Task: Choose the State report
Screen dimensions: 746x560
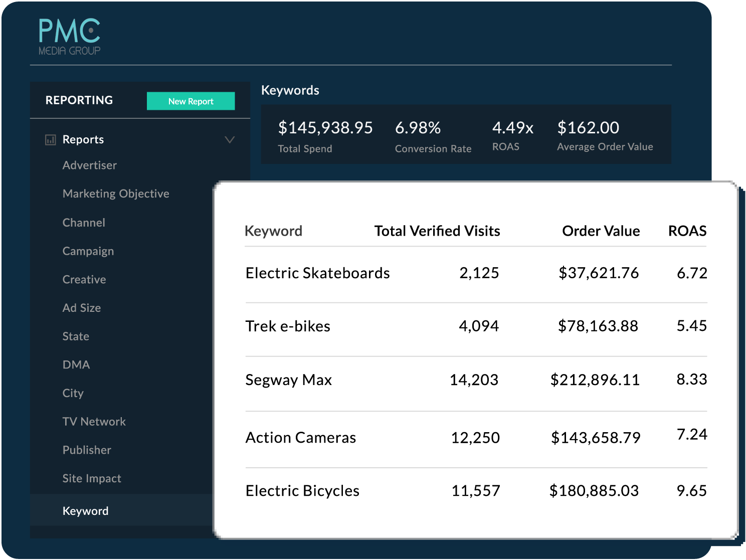Action: click(76, 336)
